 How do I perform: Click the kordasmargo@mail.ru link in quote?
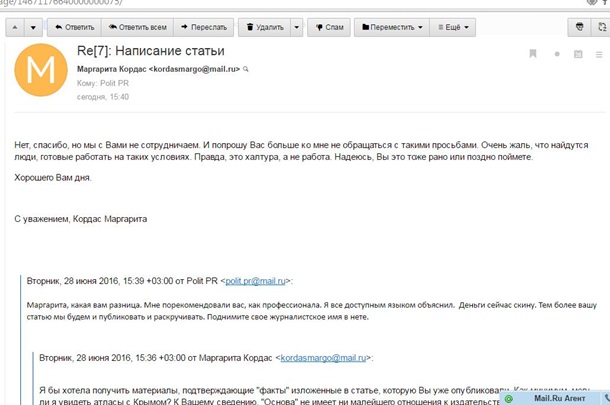(323, 357)
